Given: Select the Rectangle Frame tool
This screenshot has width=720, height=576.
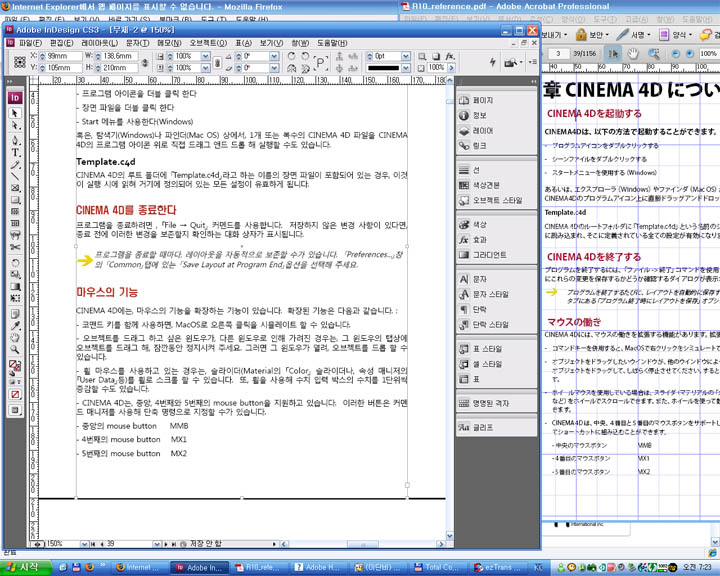Looking at the screenshot, I should (15, 188).
